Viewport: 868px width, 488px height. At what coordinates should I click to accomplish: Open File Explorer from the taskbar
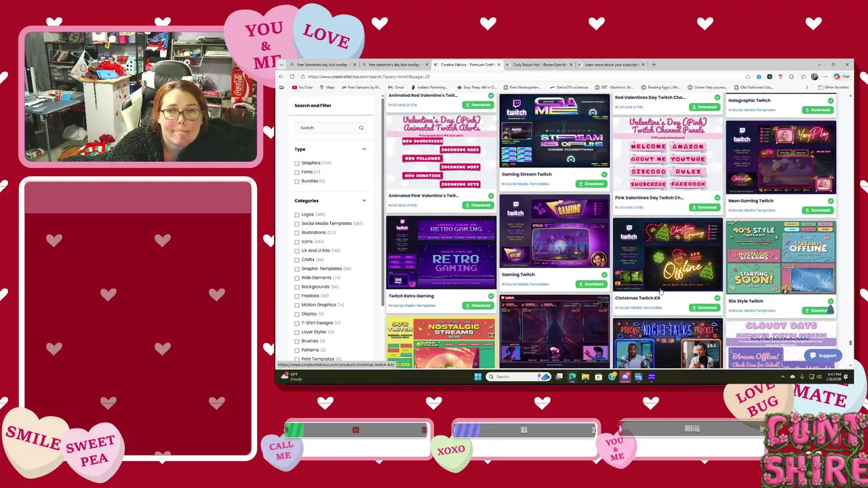[585, 377]
